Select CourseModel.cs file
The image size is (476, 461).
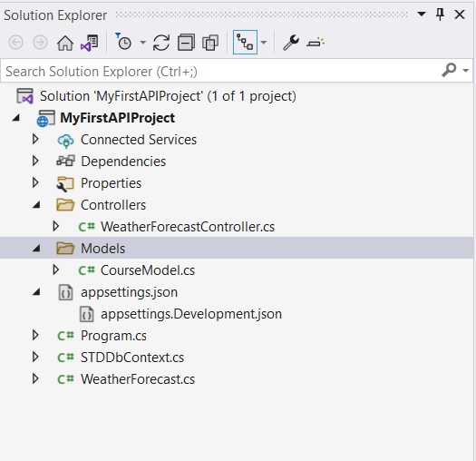(x=148, y=270)
